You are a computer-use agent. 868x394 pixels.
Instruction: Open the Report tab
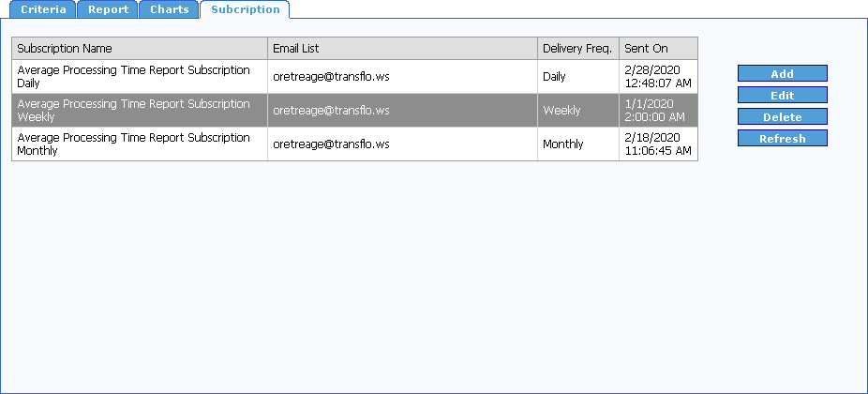tap(108, 10)
